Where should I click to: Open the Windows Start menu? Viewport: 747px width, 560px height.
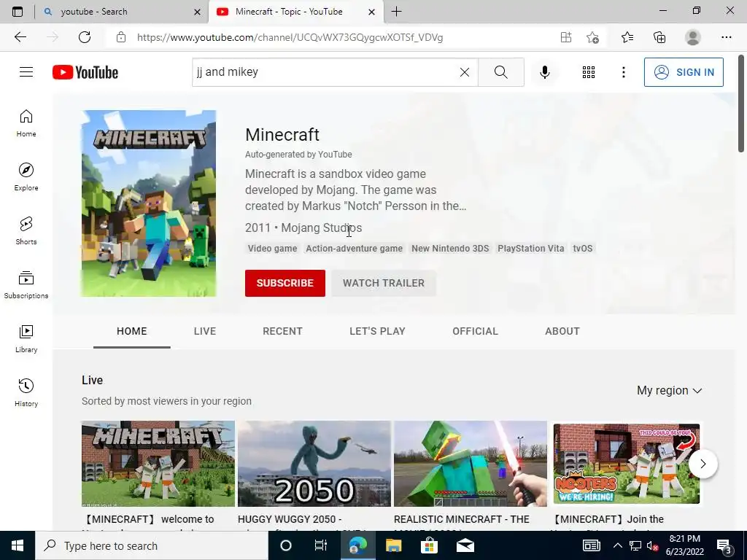[x=18, y=545]
